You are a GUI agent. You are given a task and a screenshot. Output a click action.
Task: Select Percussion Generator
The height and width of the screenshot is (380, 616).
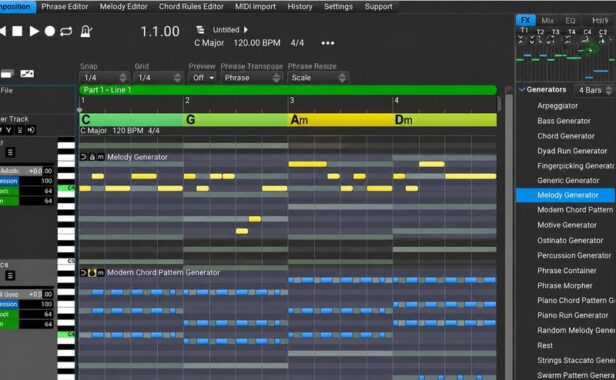click(574, 255)
